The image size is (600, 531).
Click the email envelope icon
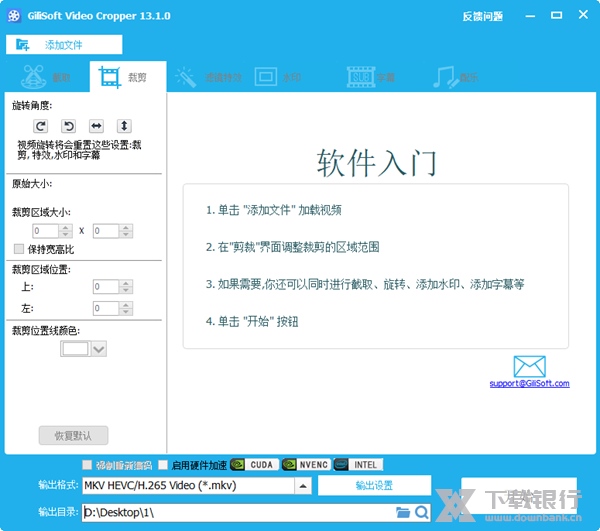[x=529, y=366]
